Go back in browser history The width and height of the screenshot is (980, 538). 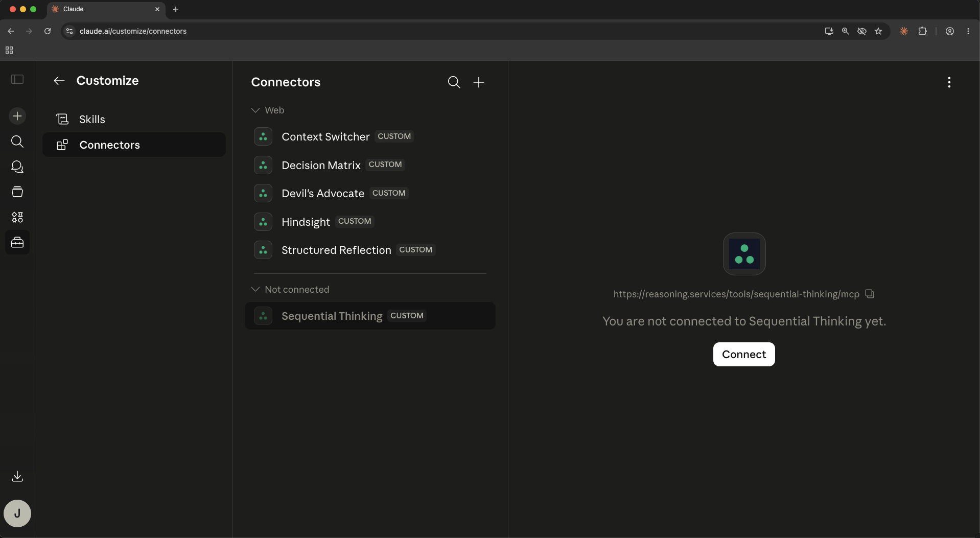(x=11, y=31)
